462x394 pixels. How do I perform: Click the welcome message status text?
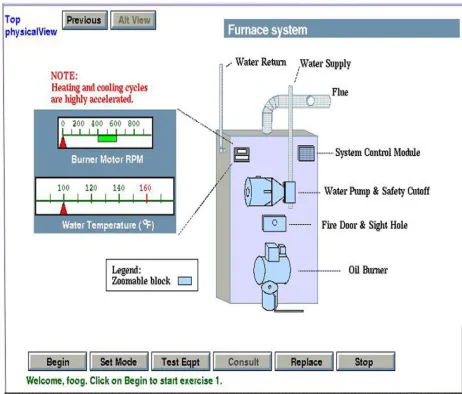124,381
